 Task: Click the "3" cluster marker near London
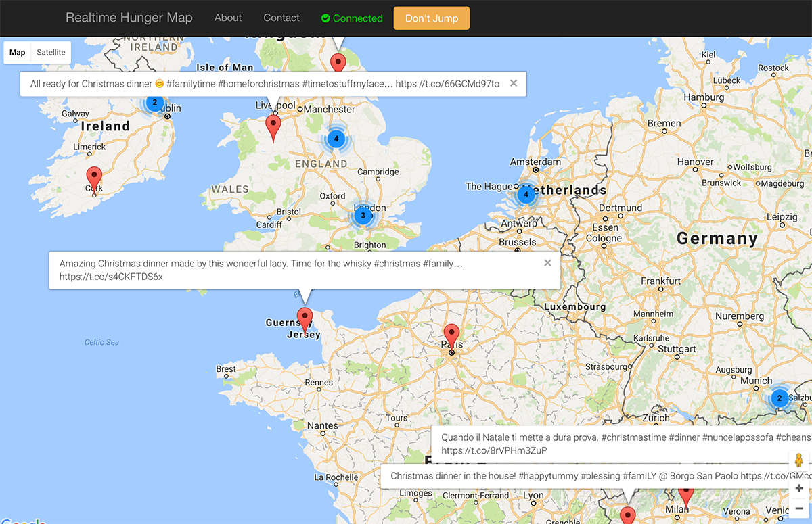click(363, 216)
